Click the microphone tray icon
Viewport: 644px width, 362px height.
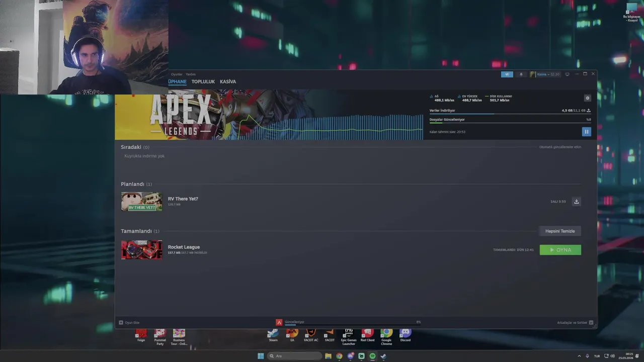coord(587,356)
